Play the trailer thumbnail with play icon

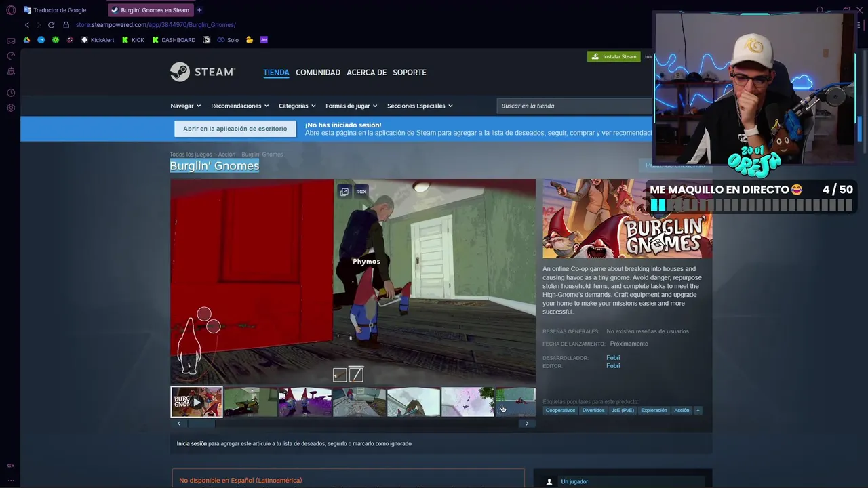[197, 402]
